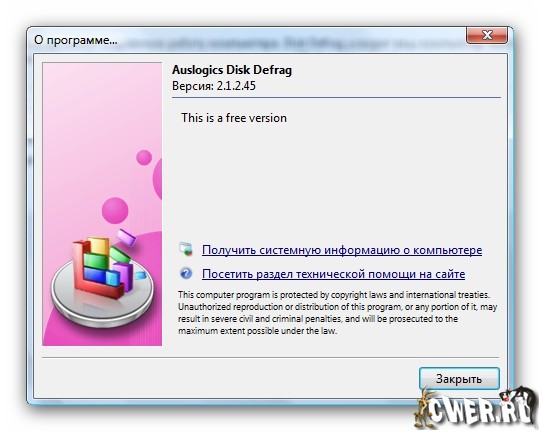Click the This is a free version text
The width and height of the screenshot is (541, 432).
click(x=234, y=118)
